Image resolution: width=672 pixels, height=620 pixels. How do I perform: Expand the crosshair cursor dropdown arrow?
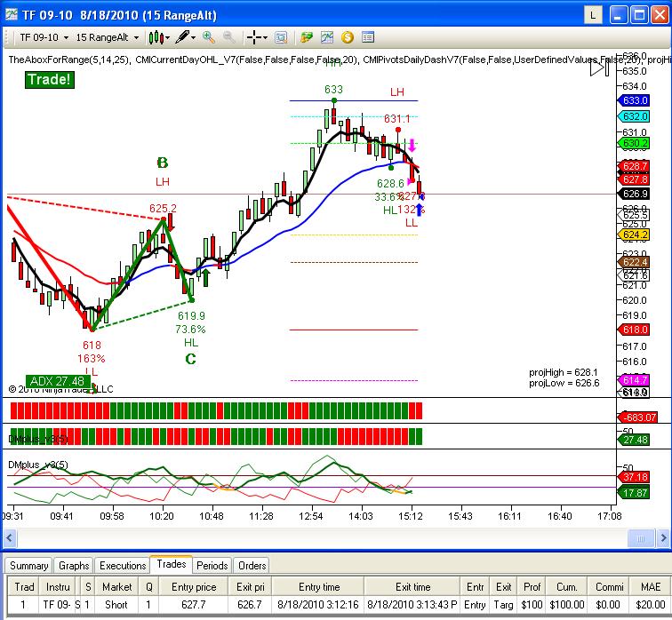coord(265,37)
